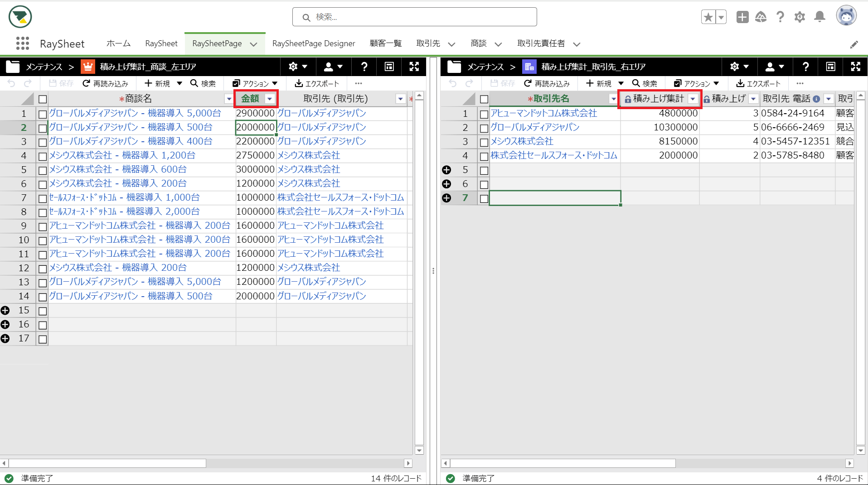Click left panel more options ellipsis
This screenshot has width=868, height=485.
[359, 83]
